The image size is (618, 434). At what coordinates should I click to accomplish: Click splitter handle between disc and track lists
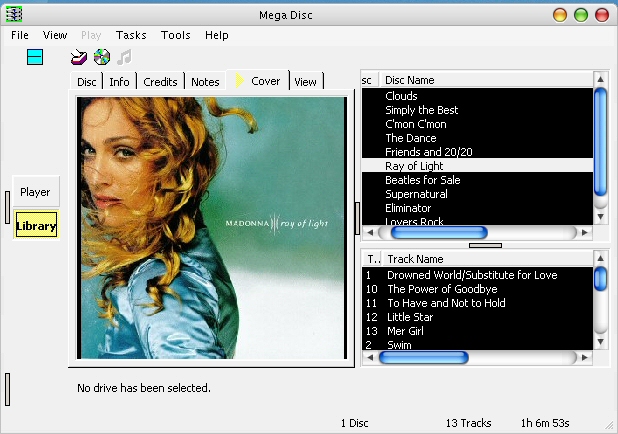click(485, 245)
